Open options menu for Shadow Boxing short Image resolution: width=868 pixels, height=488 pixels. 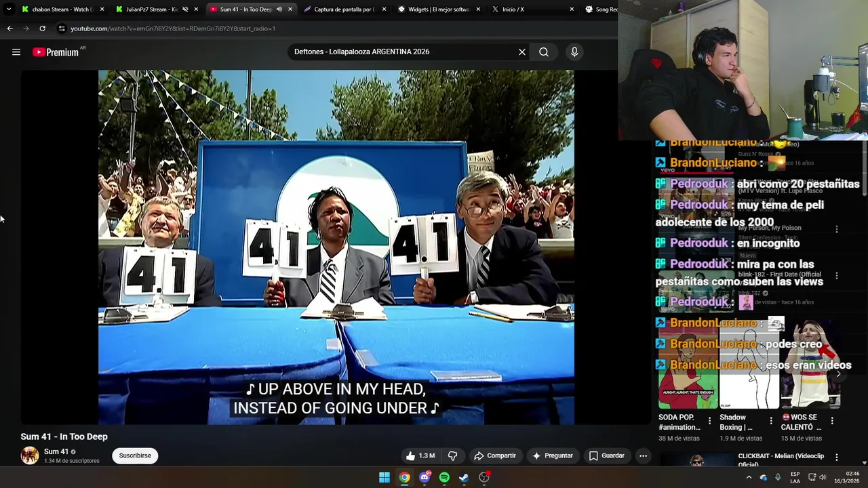771,421
